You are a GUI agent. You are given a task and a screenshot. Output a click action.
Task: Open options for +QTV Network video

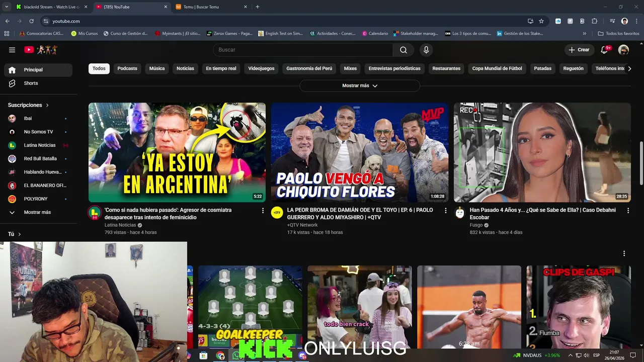tap(445, 211)
